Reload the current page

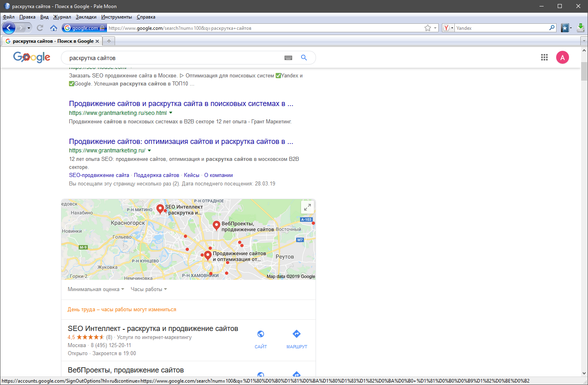pyautogui.click(x=40, y=28)
